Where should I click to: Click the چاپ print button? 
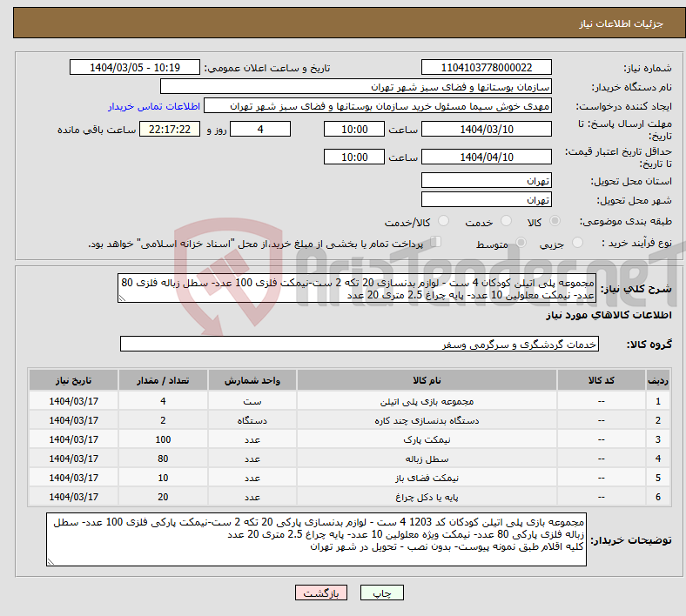382,593
